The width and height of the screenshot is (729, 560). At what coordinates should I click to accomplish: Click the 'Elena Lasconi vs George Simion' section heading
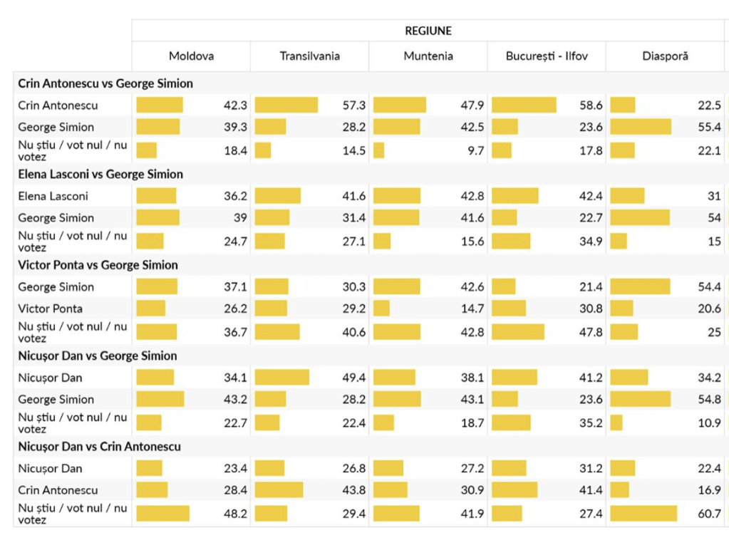click(100, 175)
